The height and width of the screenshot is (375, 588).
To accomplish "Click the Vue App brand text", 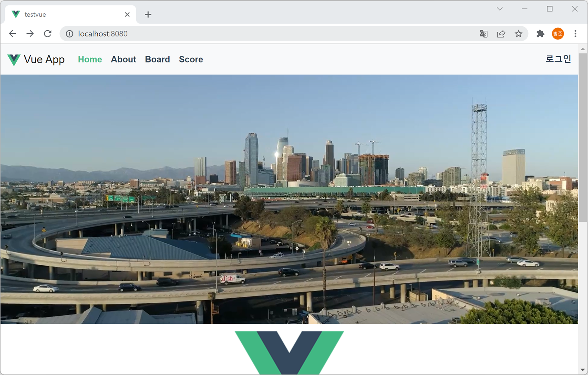I will point(44,59).
